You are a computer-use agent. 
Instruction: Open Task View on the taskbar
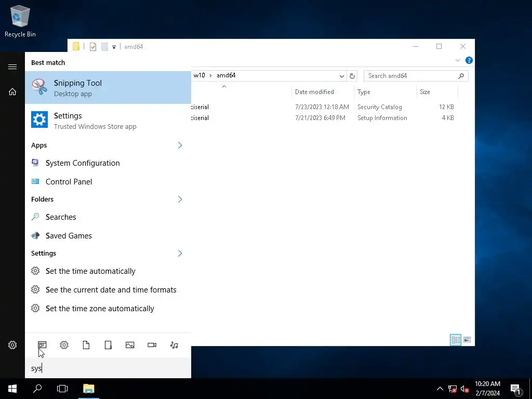pos(62,389)
